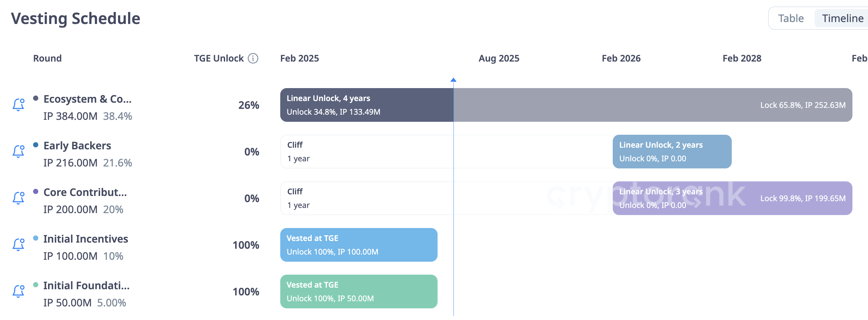Image resolution: width=868 pixels, height=320 pixels.
Task: Click the purple Core Contributors color dot
Action: 36,191
